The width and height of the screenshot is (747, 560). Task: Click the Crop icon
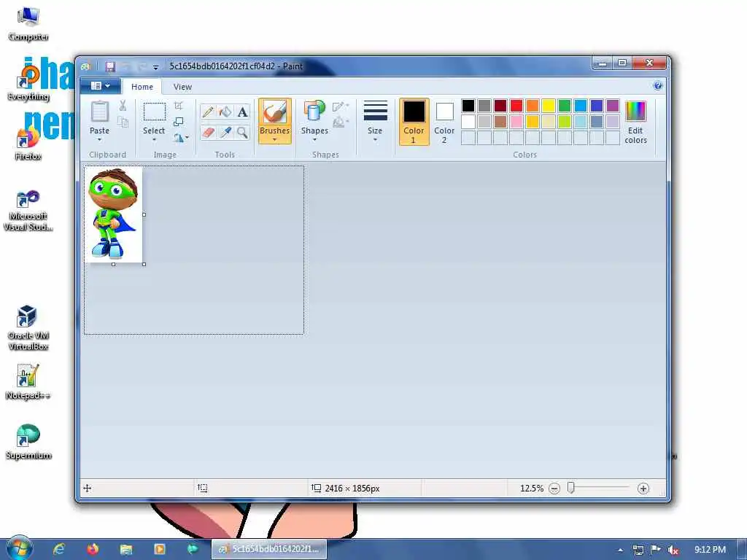(179, 106)
